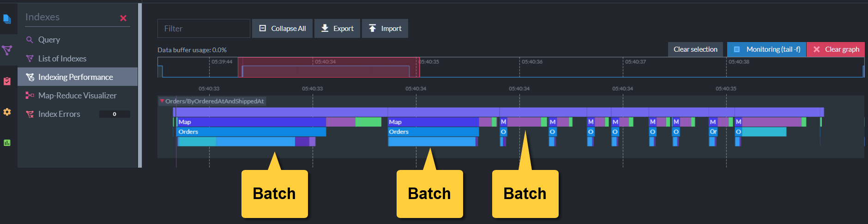Click the Indexing Performance icon

tap(30, 77)
